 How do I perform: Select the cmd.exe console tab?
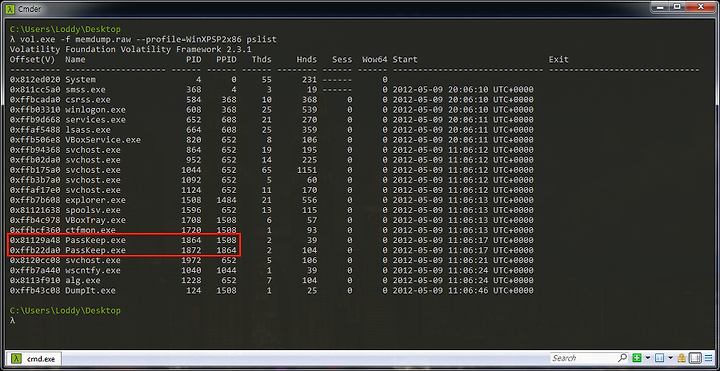(x=34, y=359)
